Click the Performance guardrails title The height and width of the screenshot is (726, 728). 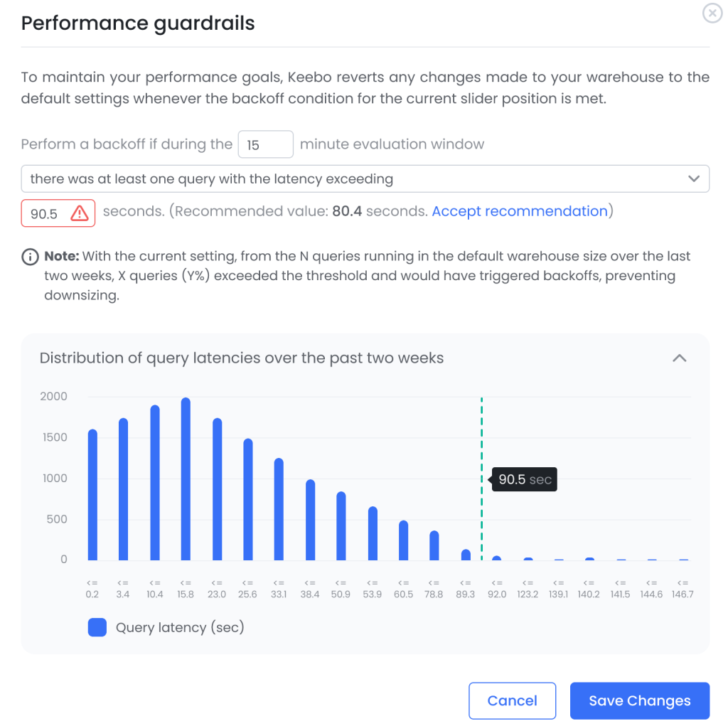[x=138, y=23]
